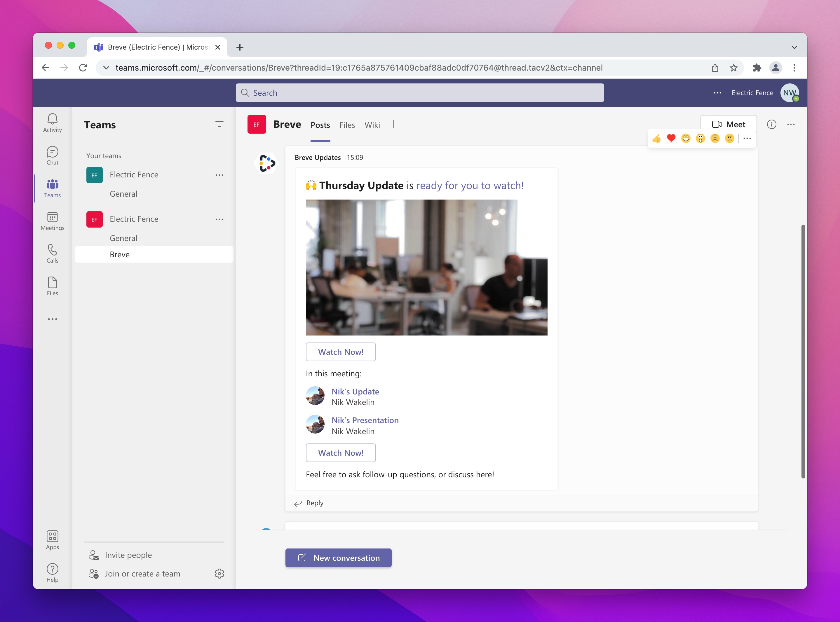Viewport: 840px width, 622px height.
Task: Start a New conversation
Action: [338, 558]
